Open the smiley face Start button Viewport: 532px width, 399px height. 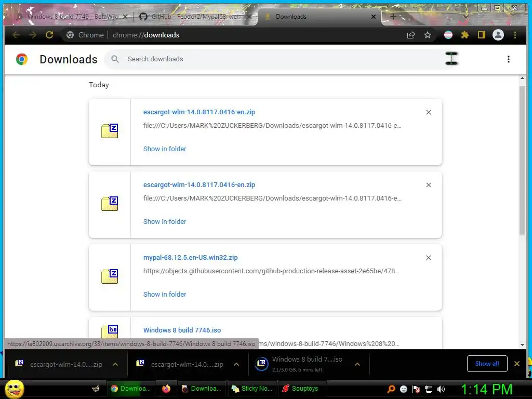(14, 389)
